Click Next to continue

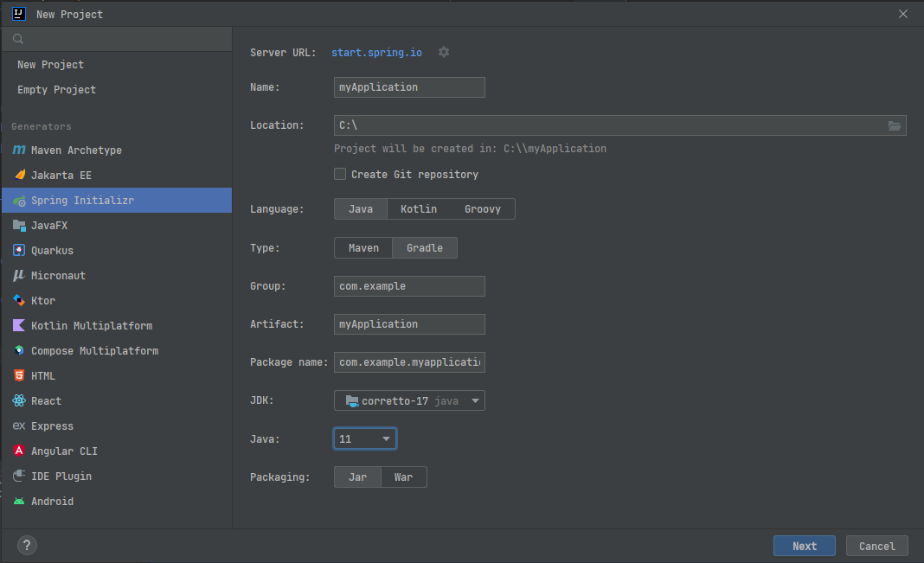click(x=805, y=546)
